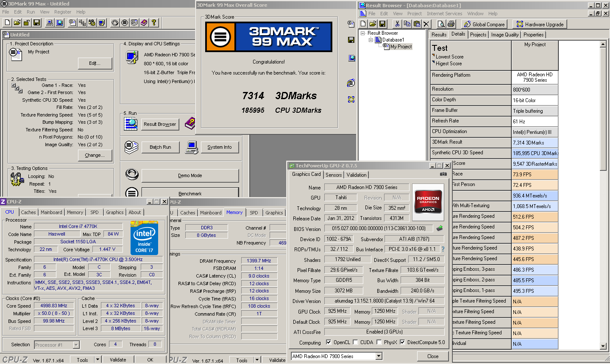Open About tab in CPU-Z
The width and height of the screenshot is (610, 364).
pos(135,212)
